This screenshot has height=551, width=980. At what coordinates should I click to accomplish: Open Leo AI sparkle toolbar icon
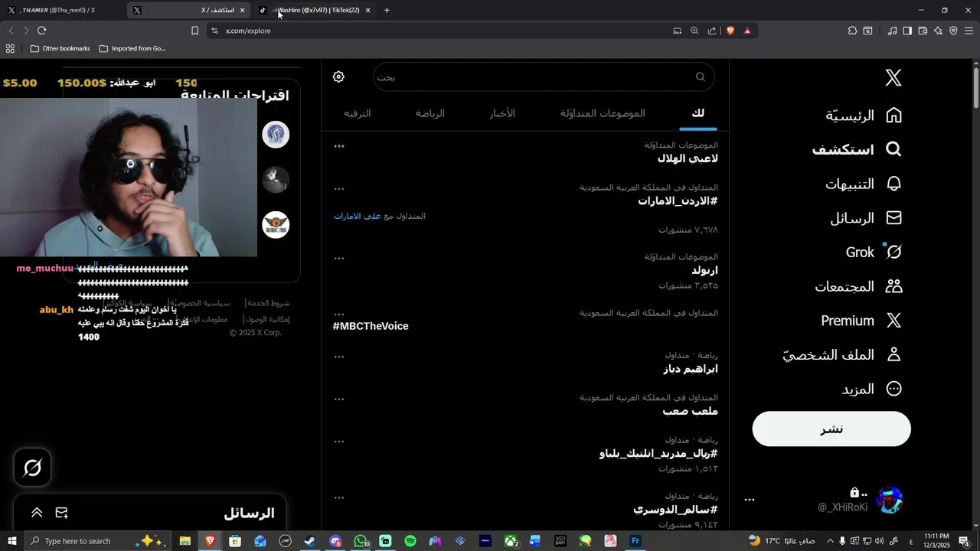point(938,31)
